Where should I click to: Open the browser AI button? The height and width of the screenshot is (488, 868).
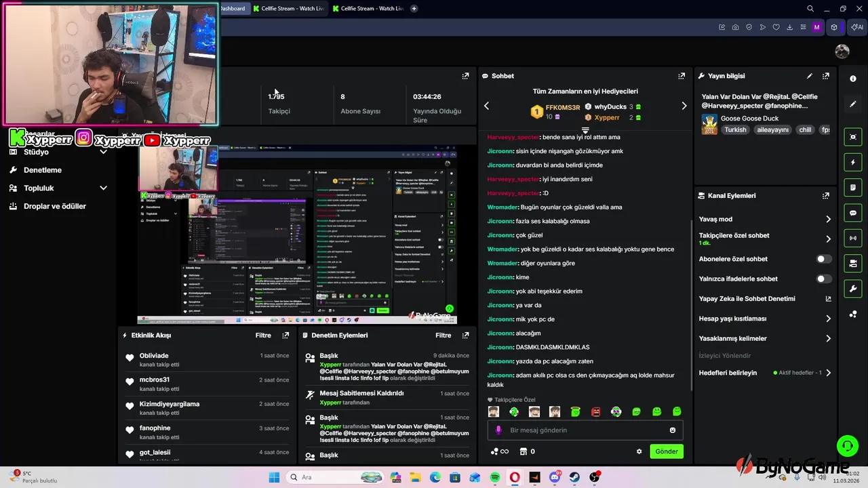click(x=857, y=27)
